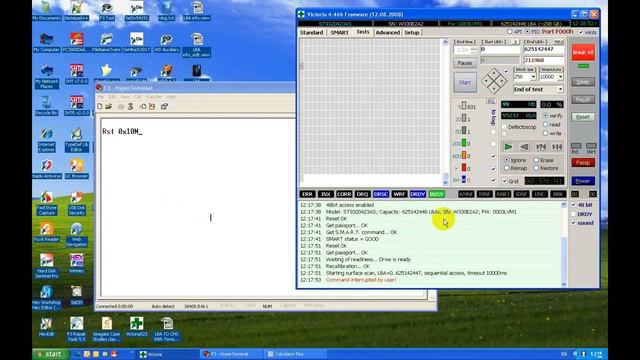Launch Internet Explorer from the desktop
This screenshot has height=360, width=640.
point(47,140)
